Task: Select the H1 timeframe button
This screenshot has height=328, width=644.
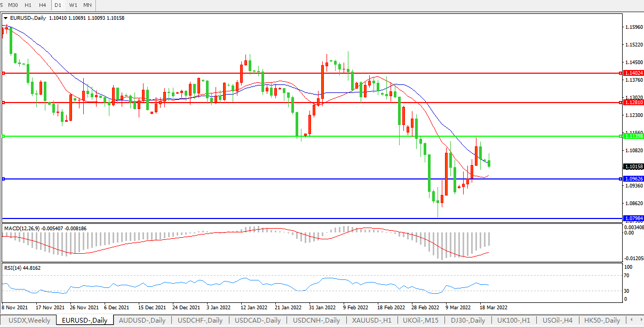Action: pyautogui.click(x=28, y=5)
